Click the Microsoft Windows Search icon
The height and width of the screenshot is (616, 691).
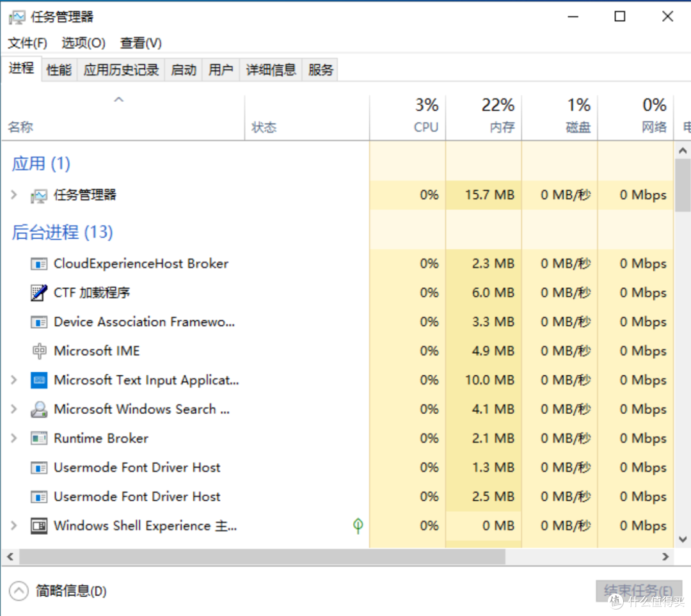pyautogui.click(x=39, y=409)
